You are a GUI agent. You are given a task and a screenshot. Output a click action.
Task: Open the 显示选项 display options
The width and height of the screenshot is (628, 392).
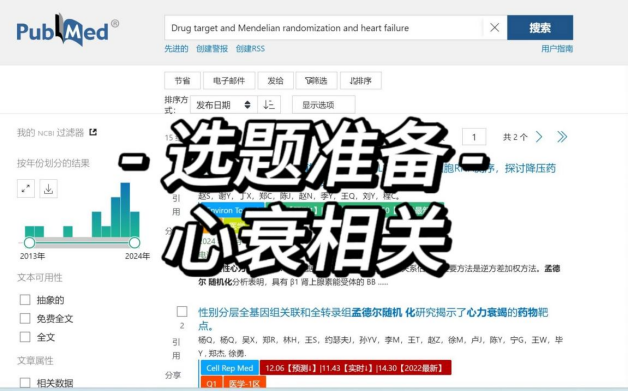point(324,105)
